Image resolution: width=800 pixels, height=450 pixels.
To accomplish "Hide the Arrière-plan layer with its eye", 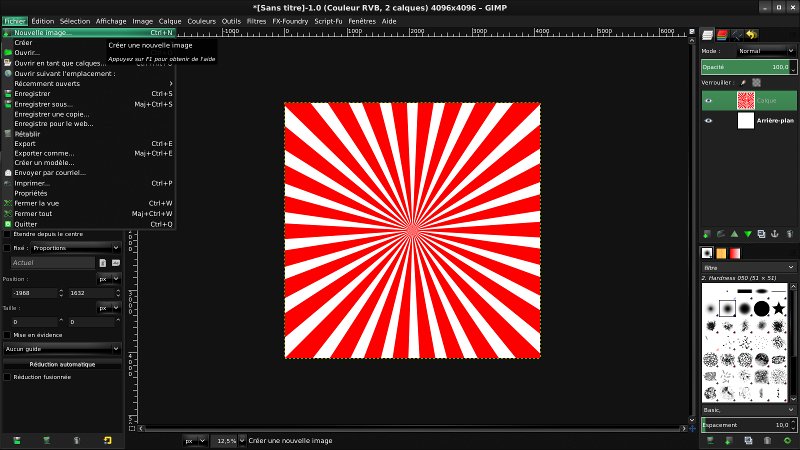I will point(708,120).
